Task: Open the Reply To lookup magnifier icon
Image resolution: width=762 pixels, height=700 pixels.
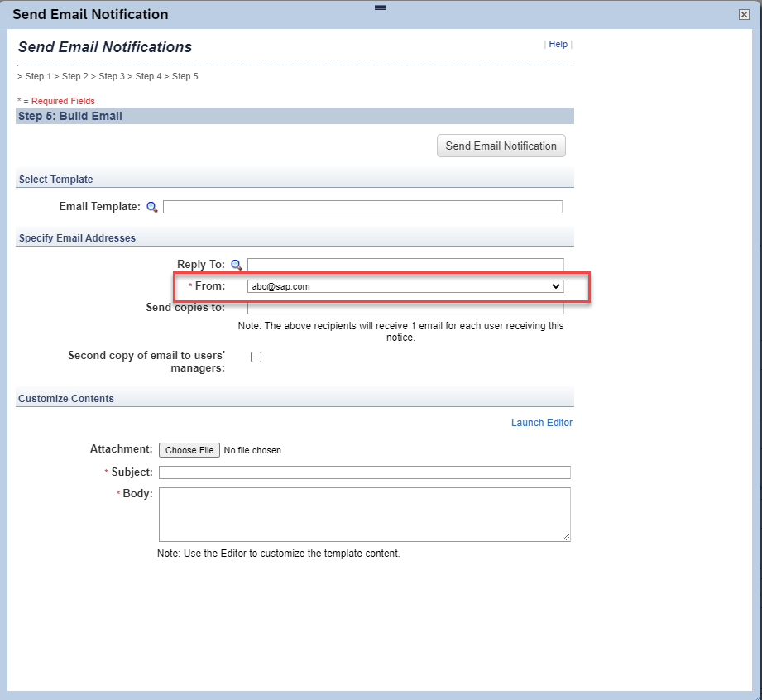Action: [237, 264]
